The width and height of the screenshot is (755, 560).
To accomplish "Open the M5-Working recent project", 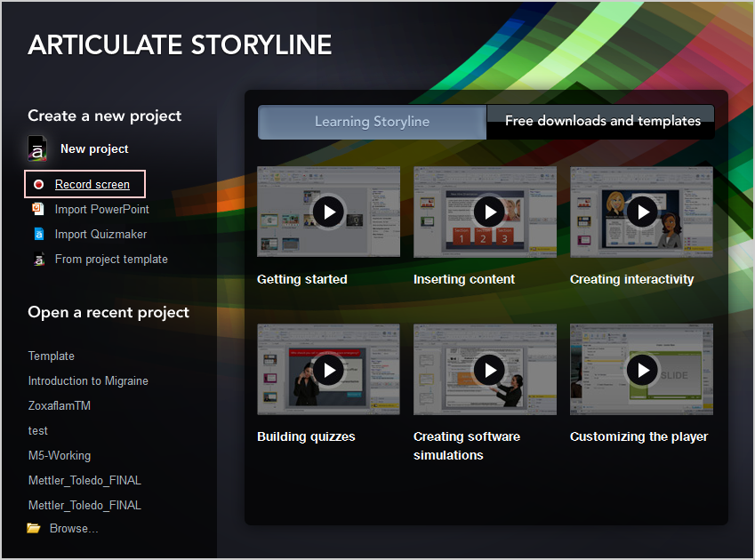I will 59,455.
